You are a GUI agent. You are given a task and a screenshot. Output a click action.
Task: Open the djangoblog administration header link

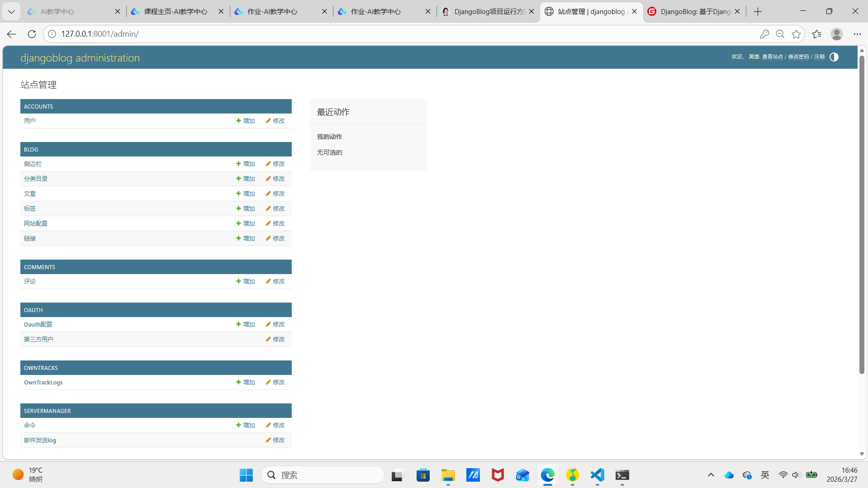point(80,58)
